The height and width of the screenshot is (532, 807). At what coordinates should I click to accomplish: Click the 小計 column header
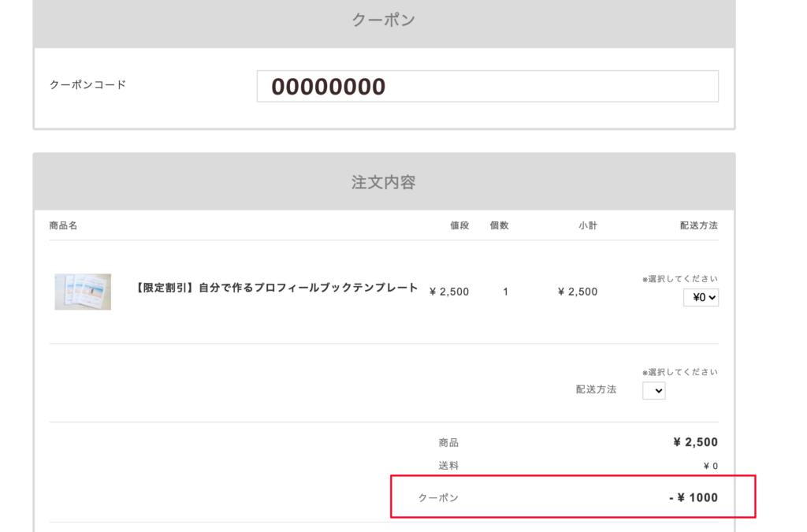587,225
